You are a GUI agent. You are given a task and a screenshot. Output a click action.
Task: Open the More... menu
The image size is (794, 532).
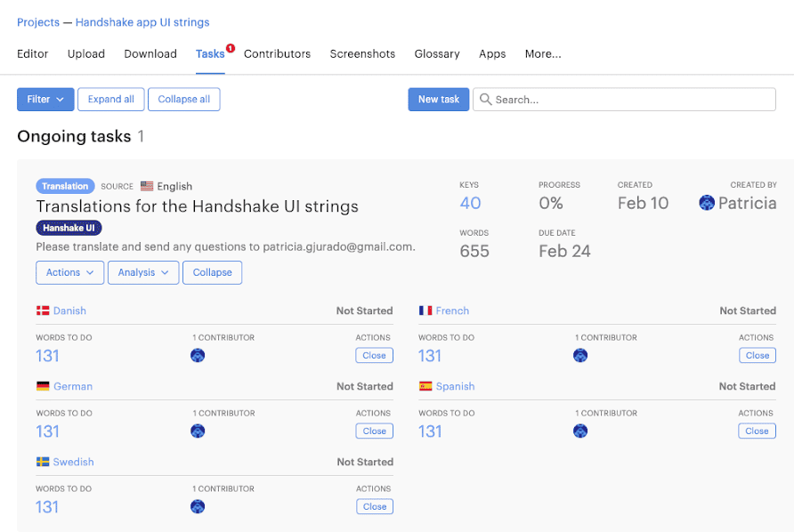pos(543,53)
